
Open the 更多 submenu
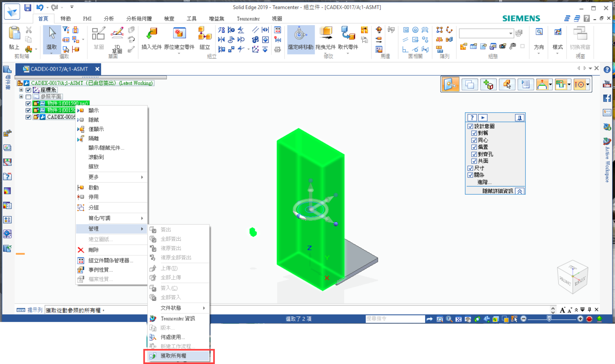pos(112,177)
